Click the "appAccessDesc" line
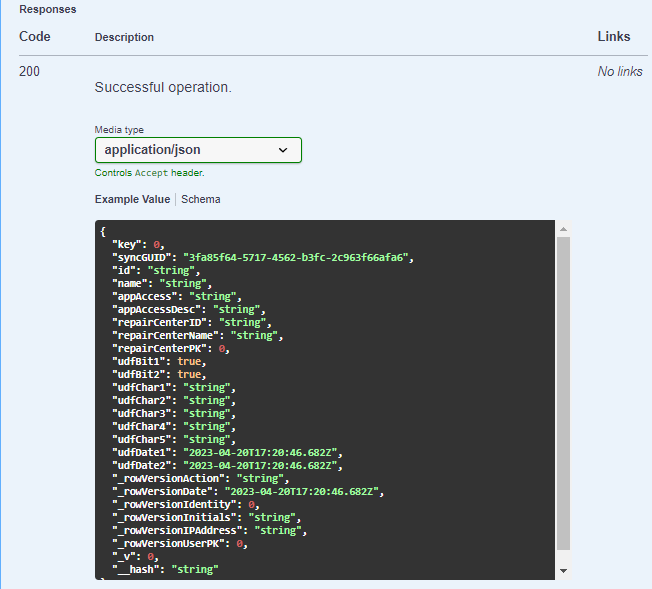Viewport: 652px width, 589px height. coord(189,309)
